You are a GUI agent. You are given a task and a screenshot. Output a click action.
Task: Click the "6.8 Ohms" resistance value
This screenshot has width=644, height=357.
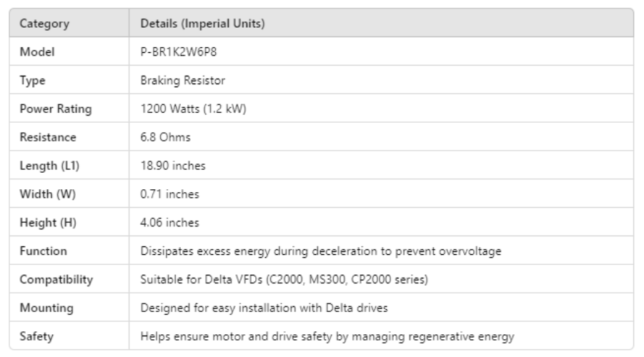(x=165, y=137)
